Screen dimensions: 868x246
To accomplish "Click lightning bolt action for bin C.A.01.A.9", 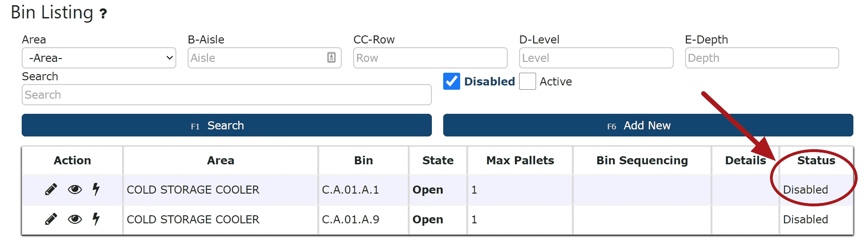I will tap(96, 219).
